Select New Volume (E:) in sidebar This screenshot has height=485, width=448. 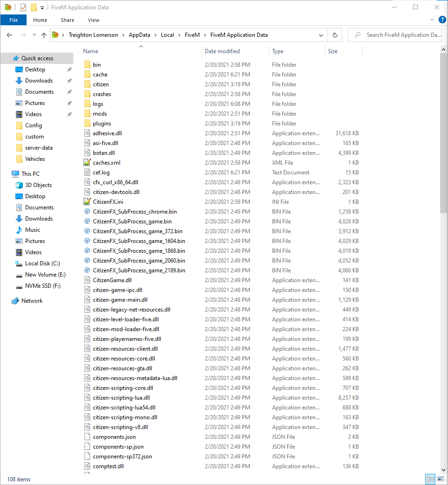click(x=45, y=275)
